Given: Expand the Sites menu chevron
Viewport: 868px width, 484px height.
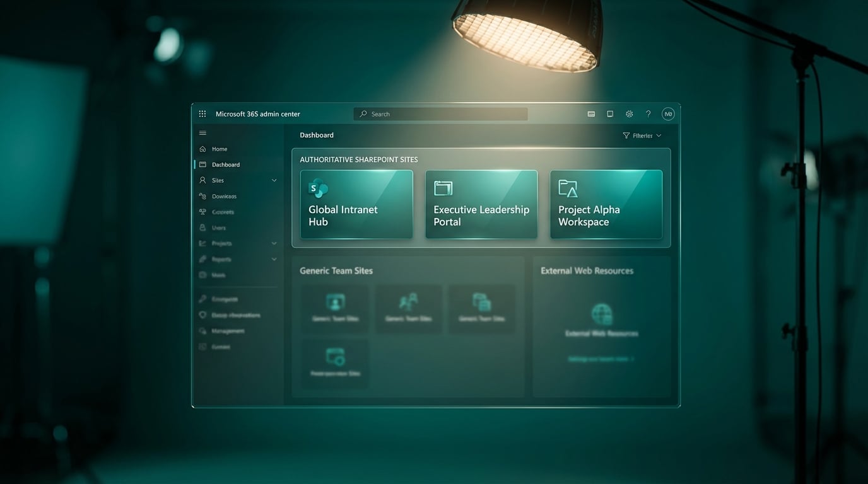Looking at the screenshot, I should click(x=274, y=180).
